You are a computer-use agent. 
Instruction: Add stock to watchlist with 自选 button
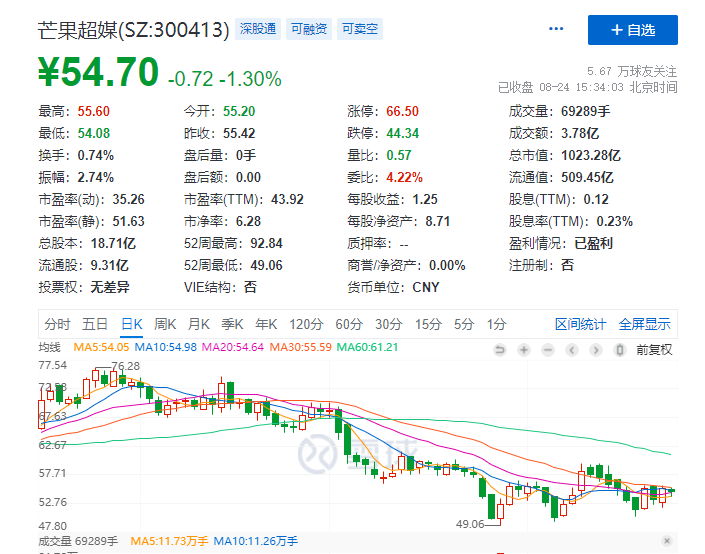point(633,30)
